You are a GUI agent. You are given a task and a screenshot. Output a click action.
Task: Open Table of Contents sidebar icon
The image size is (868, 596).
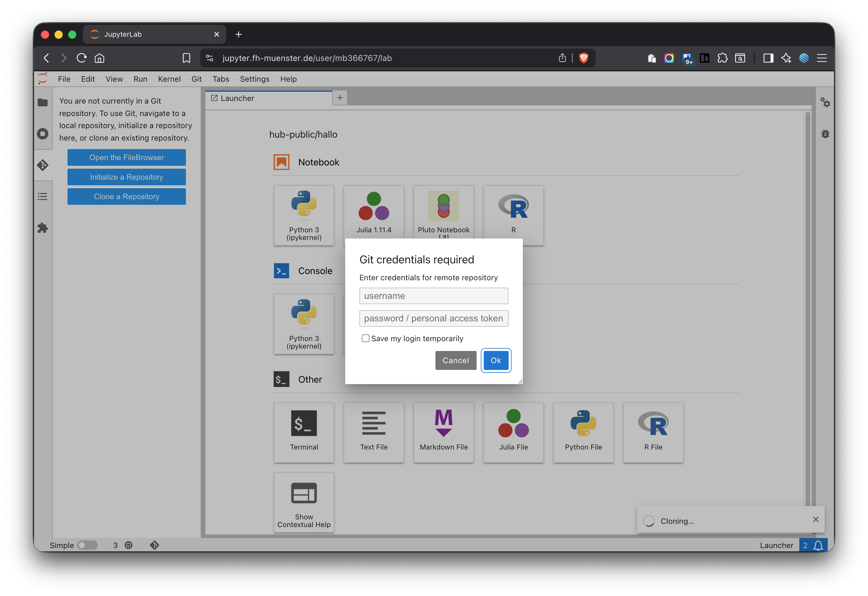pyautogui.click(x=43, y=196)
